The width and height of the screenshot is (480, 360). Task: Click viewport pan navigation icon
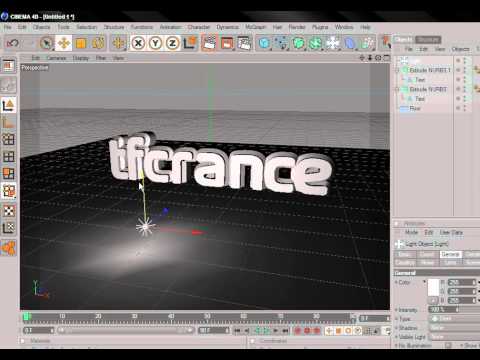tap(362, 58)
